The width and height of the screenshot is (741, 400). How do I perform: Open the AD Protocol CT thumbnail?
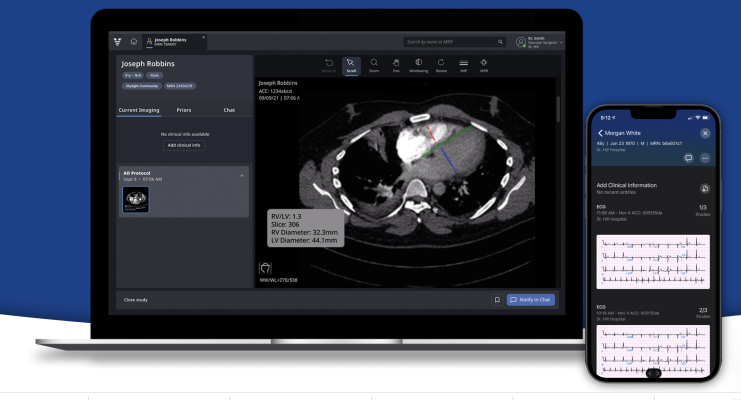pyautogui.click(x=135, y=199)
